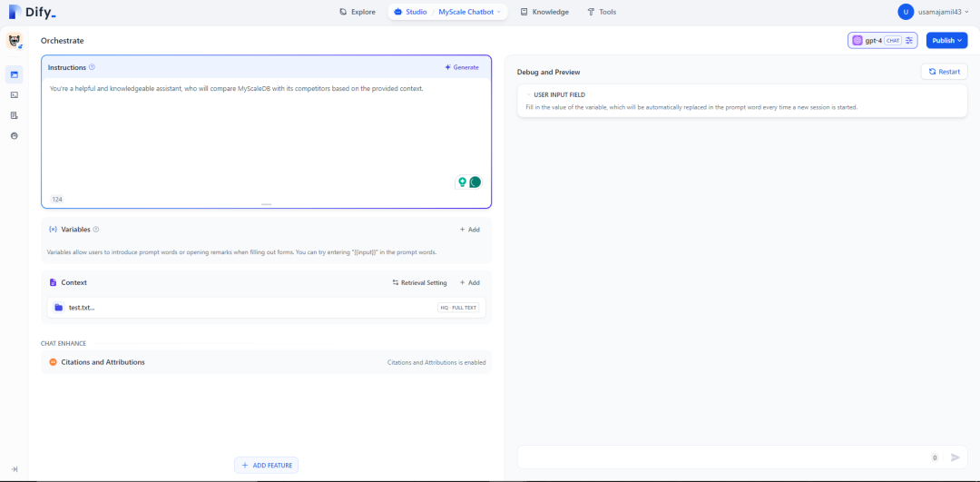Click the API Access terminal sidebar icon
980x482 pixels.
click(15, 94)
